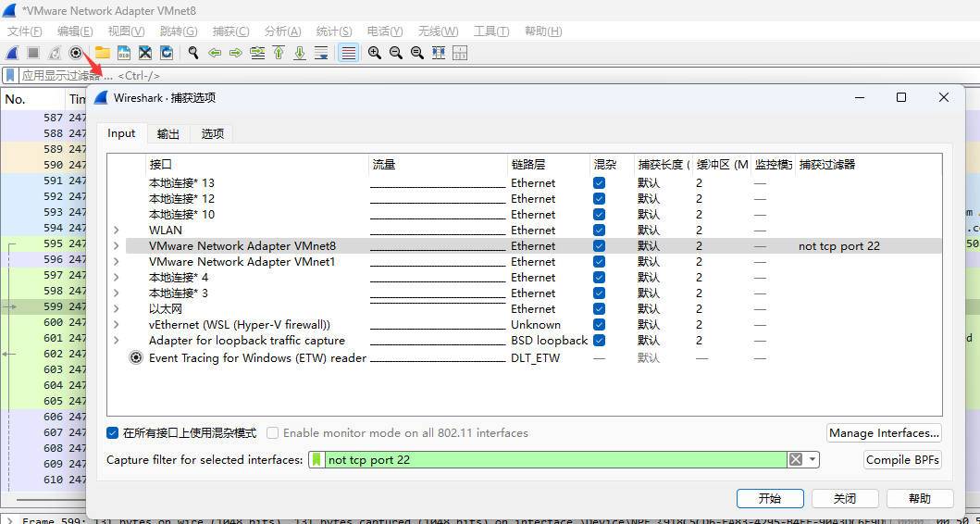Click the capture filter green bookmark icon
980x524 pixels.
[316, 460]
